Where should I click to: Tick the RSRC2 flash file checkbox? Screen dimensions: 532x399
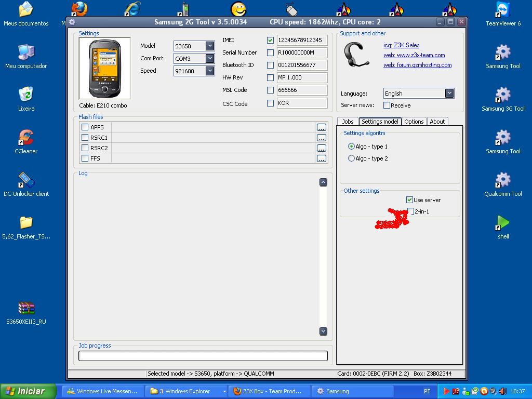pyautogui.click(x=85, y=148)
